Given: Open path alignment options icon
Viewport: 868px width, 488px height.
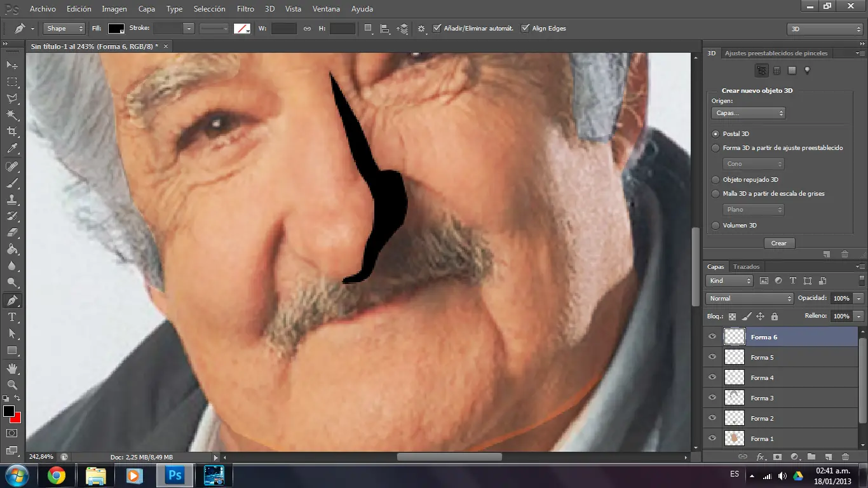Looking at the screenshot, I should coord(384,29).
